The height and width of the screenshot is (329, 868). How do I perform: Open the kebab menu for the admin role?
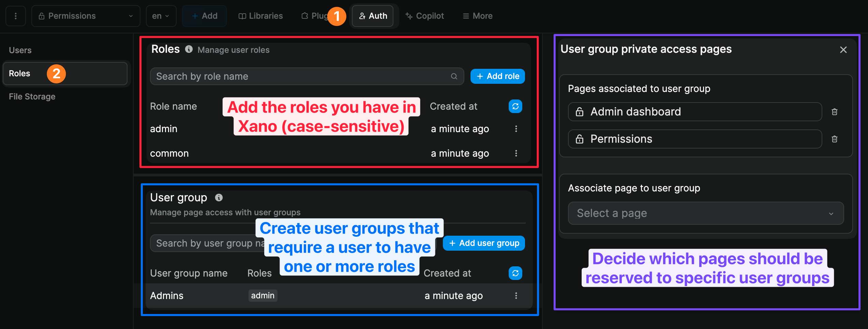click(516, 129)
